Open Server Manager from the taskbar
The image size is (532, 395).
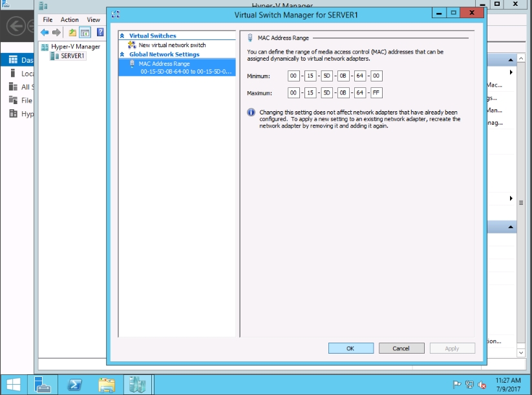pos(43,385)
